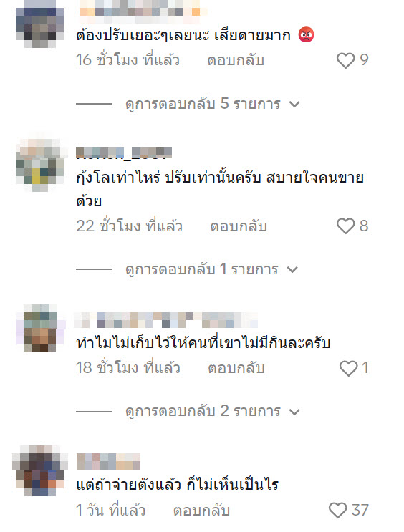The image size is (404, 532).
Task: Open avatar of แต่ถ้าจ่ายตังแล้ว commenter
Action: [x=39, y=470]
